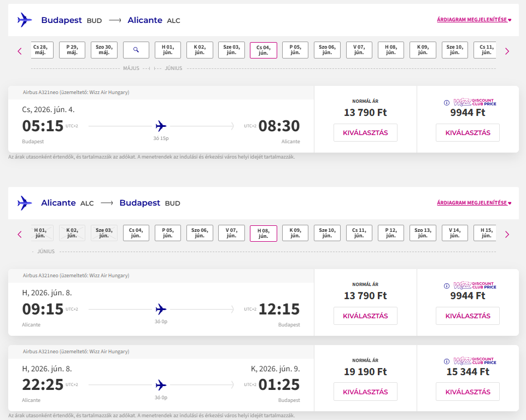Show later return dates with right arrow
This screenshot has width=526, height=420.
(x=507, y=234)
